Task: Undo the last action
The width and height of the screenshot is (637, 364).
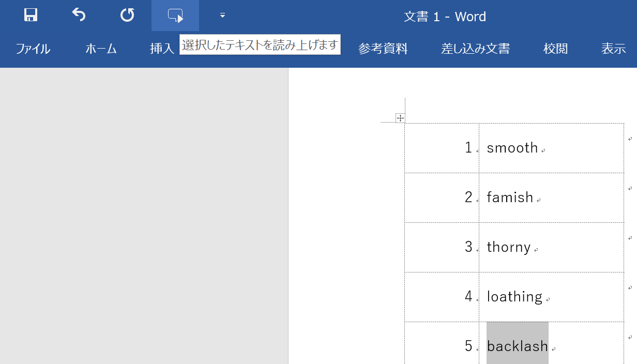Action: tap(79, 16)
